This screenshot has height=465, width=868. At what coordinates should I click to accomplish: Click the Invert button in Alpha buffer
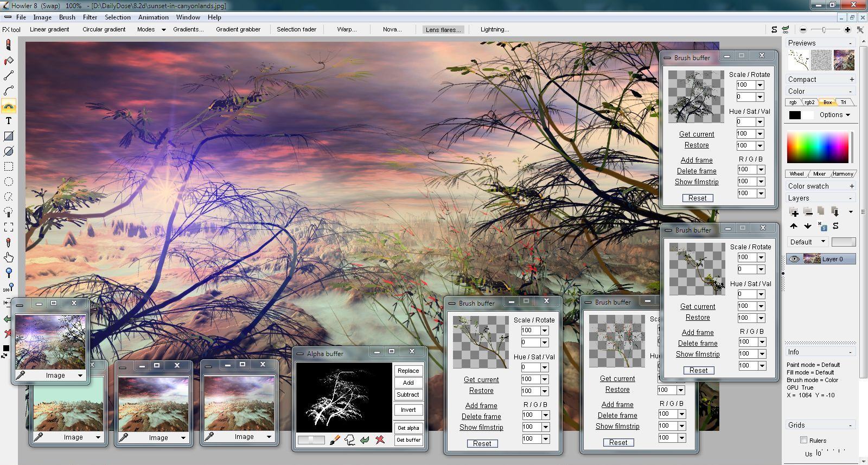pyautogui.click(x=408, y=410)
